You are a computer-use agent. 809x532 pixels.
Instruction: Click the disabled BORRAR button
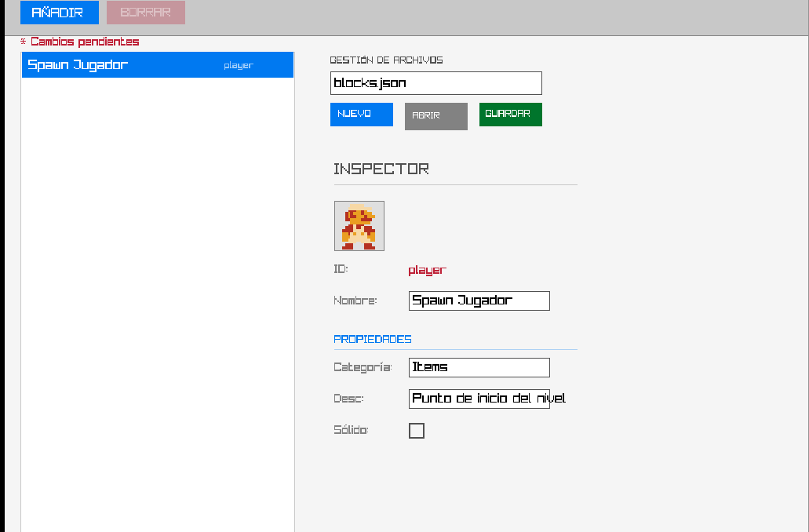[x=145, y=12]
